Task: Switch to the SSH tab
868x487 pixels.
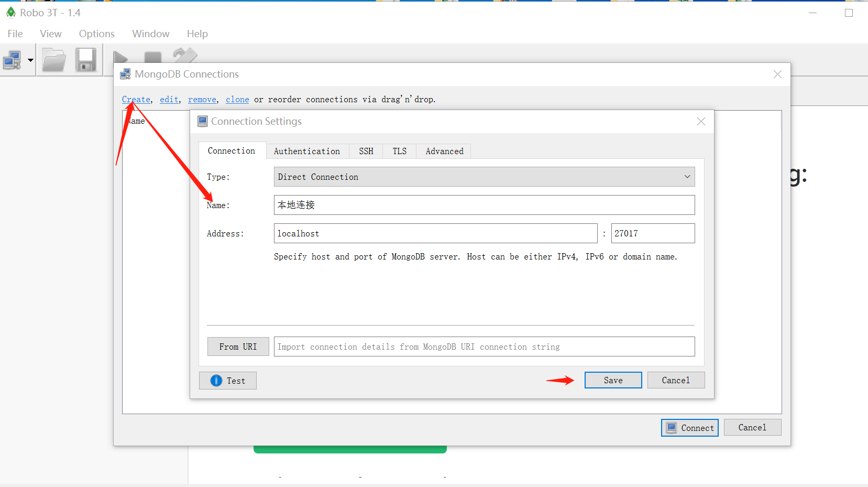Action: (x=366, y=151)
